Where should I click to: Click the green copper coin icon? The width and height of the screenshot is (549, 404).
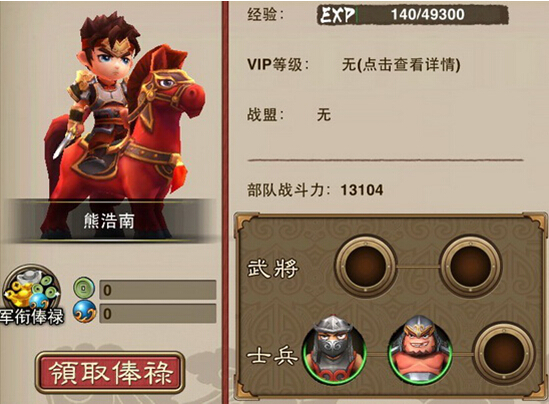(x=84, y=288)
